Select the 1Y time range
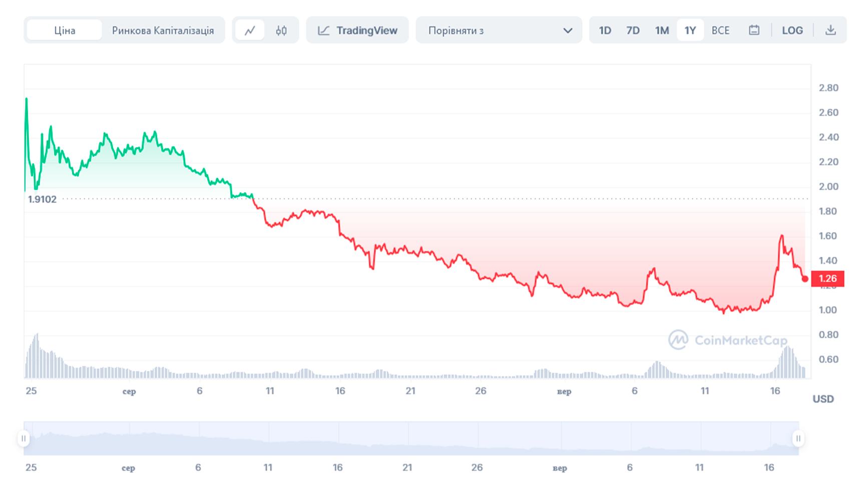 [x=690, y=31]
